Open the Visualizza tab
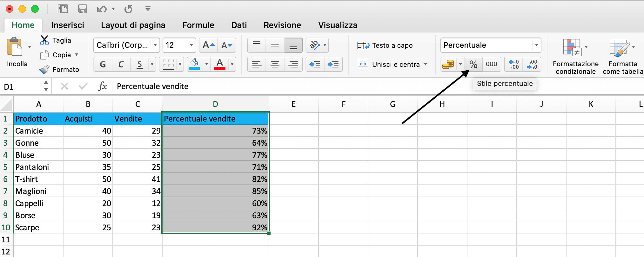Screen dimensions: 644x257 pos(338,25)
